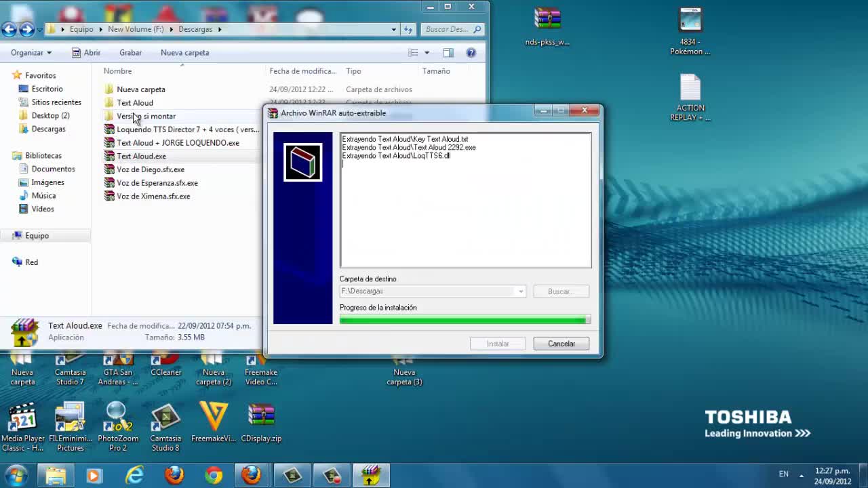
Task: Click Nueva carpeta in the toolbar
Action: click(x=184, y=53)
